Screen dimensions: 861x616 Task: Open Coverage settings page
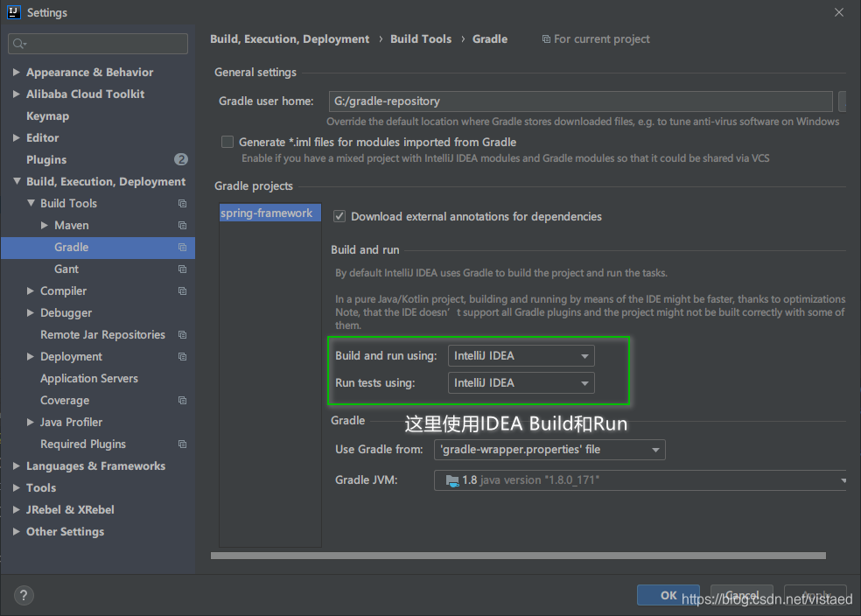click(x=65, y=400)
